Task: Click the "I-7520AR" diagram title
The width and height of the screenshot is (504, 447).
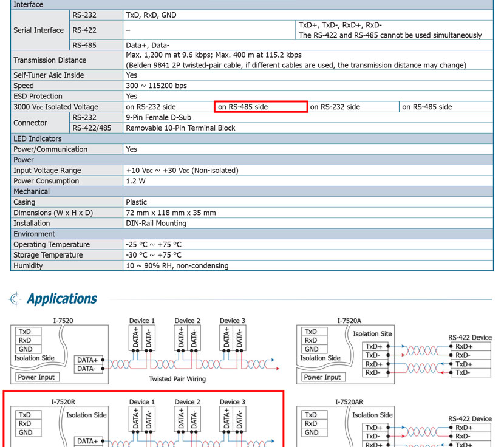Action: (349, 402)
